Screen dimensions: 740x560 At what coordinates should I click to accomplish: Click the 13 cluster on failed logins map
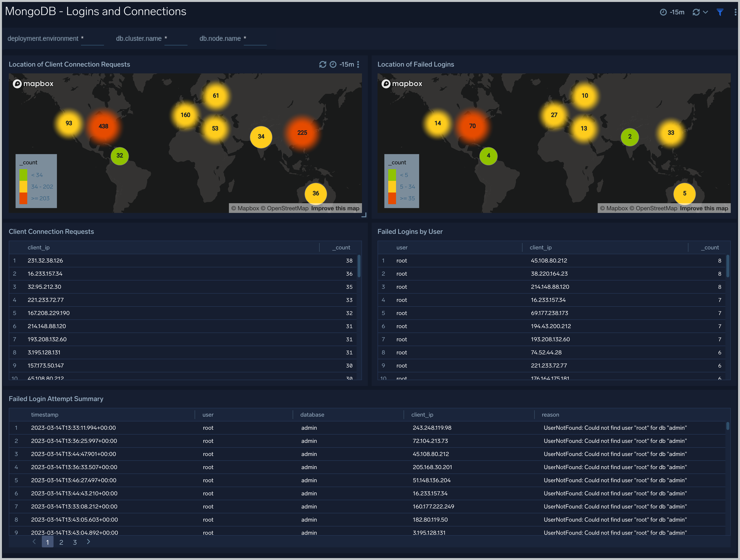pos(584,129)
